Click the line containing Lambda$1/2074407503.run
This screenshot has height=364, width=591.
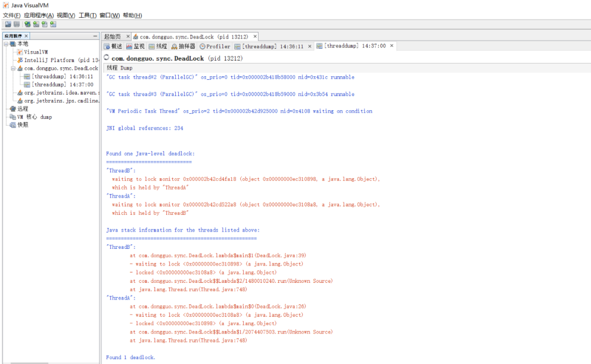[231, 332]
